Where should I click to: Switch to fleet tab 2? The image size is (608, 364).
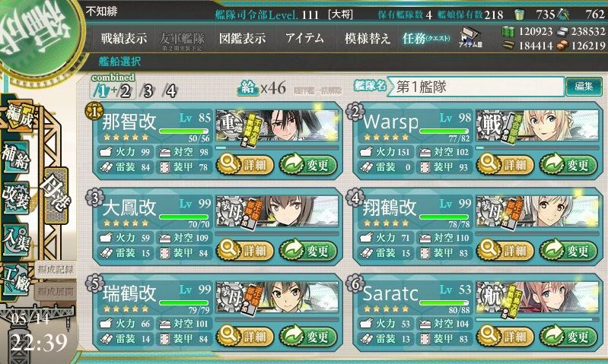(125, 91)
